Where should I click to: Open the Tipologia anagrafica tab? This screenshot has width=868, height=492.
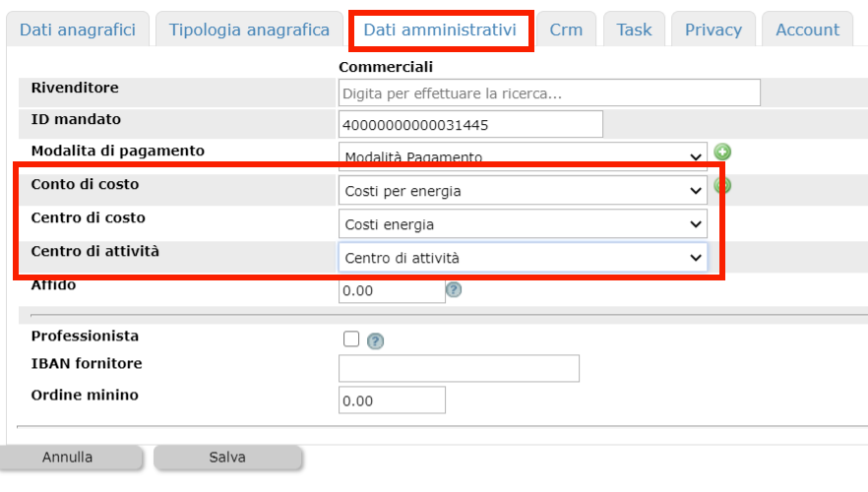click(x=249, y=30)
